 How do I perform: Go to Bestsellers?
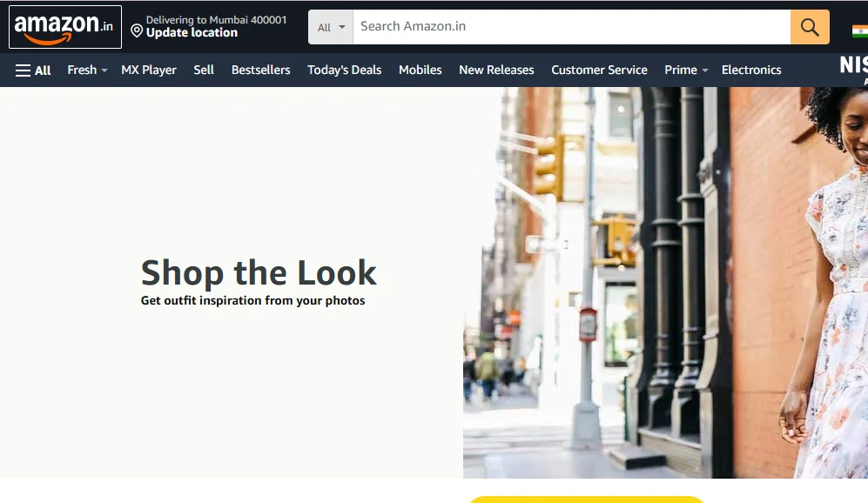tap(260, 70)
